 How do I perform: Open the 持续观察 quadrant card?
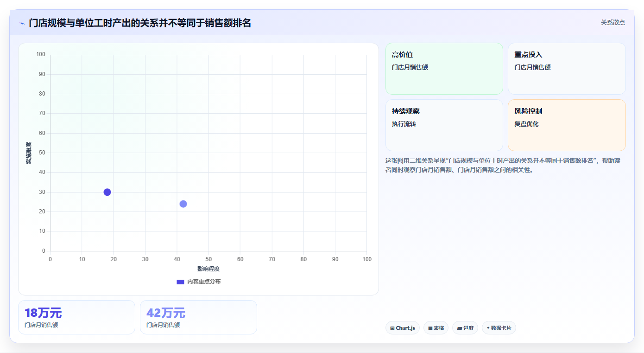(x=444, y=125)
